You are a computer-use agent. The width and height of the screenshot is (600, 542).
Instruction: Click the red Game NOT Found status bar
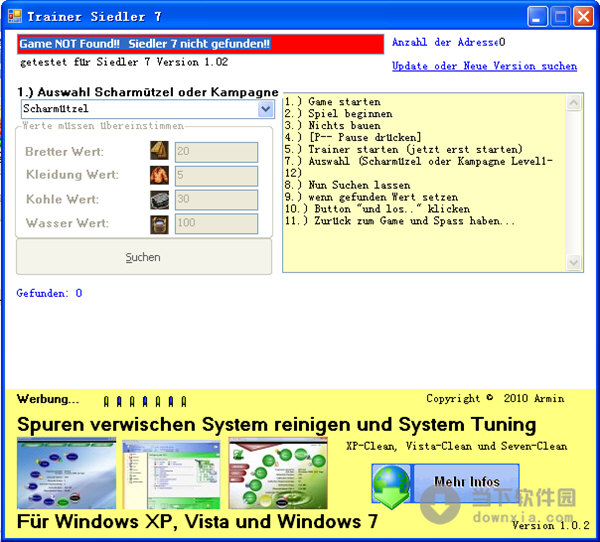(x=200, y=44)
